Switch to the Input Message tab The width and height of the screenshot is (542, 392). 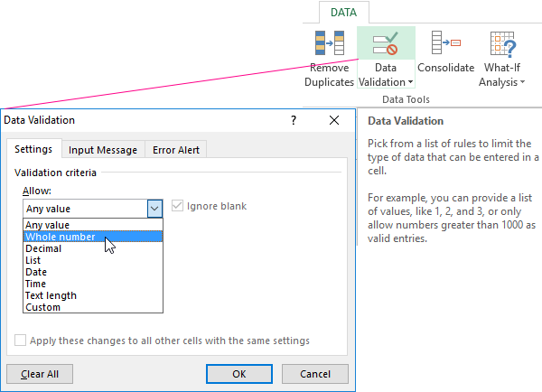[x=103, y=150]
